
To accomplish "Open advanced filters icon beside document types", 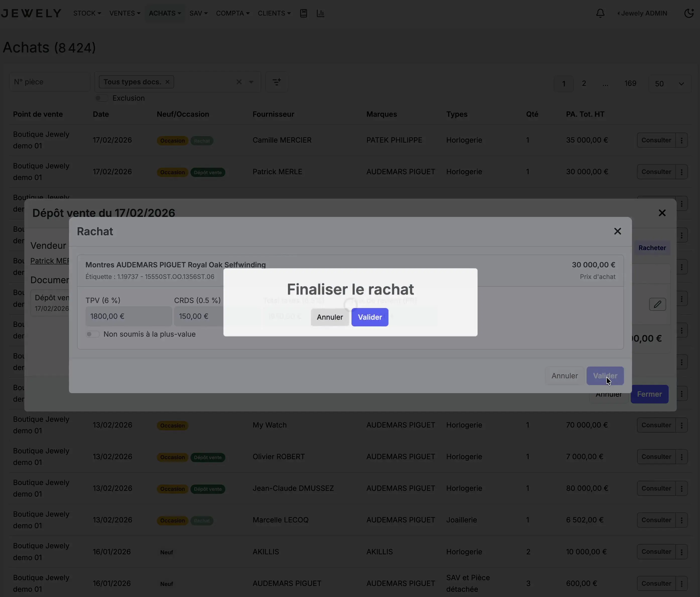I will click(276, 82).
